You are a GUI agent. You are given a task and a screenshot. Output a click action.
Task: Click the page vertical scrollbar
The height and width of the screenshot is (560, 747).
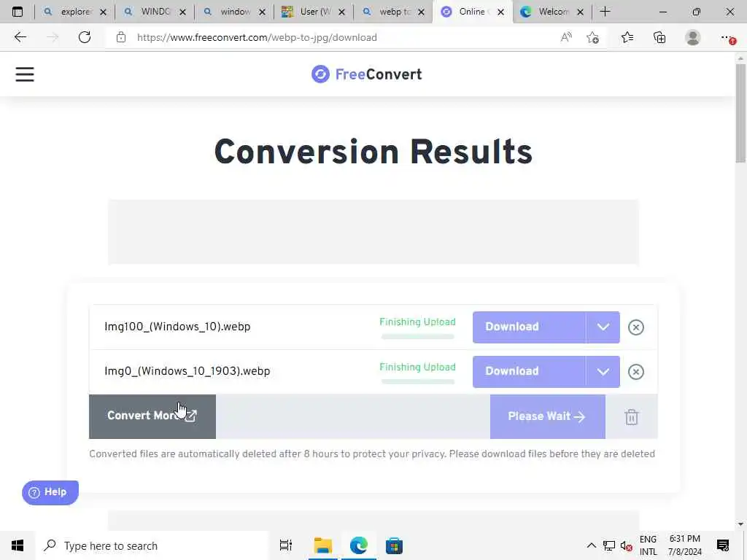click(x=740, y=113)
